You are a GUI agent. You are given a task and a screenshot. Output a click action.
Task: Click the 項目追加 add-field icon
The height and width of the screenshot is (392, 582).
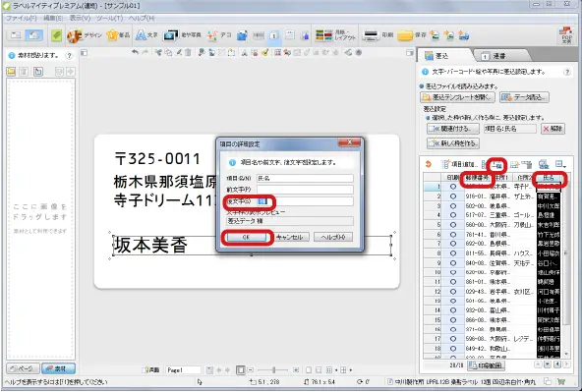(459, 164)
